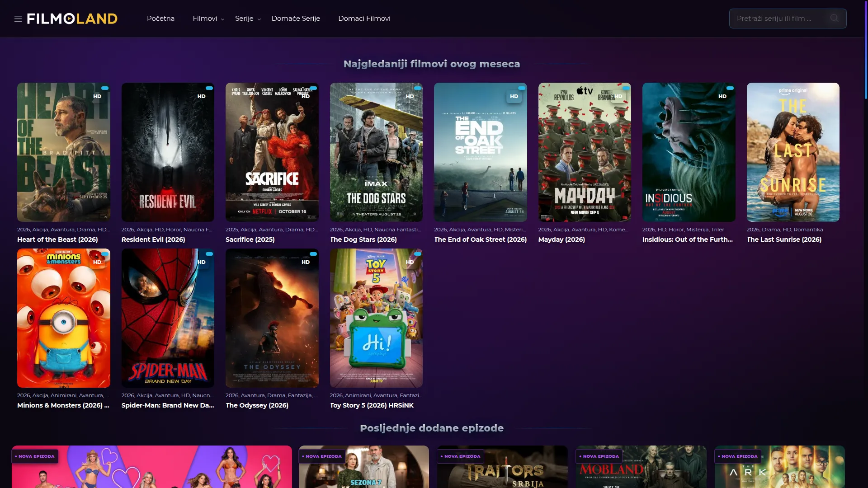
Task: Open The Odyssey (2026) title link
Action: click(x=257, y=405)
